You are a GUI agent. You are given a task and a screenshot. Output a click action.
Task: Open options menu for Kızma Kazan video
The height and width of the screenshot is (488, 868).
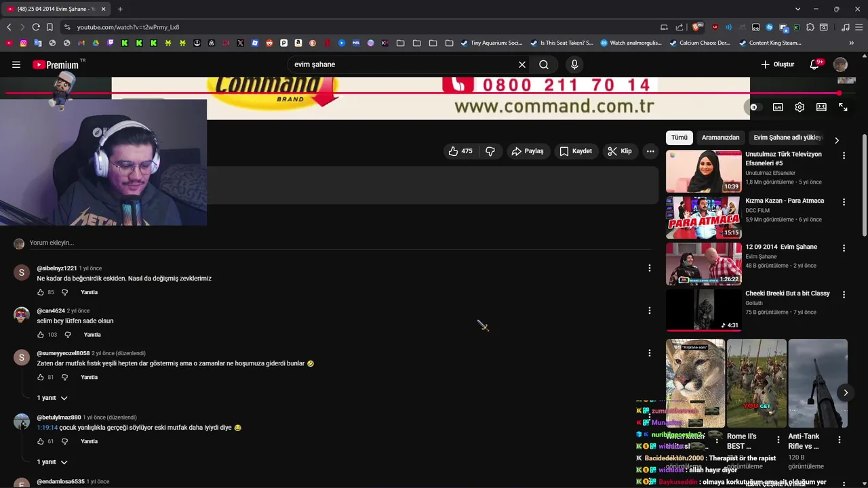[844, 202]
